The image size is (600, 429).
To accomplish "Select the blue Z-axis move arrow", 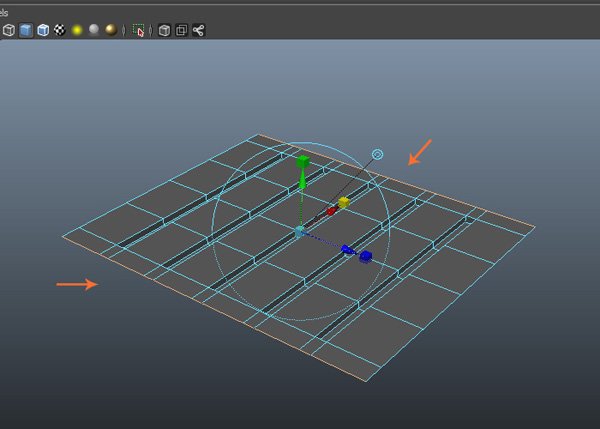I will [x=347, y=250].
